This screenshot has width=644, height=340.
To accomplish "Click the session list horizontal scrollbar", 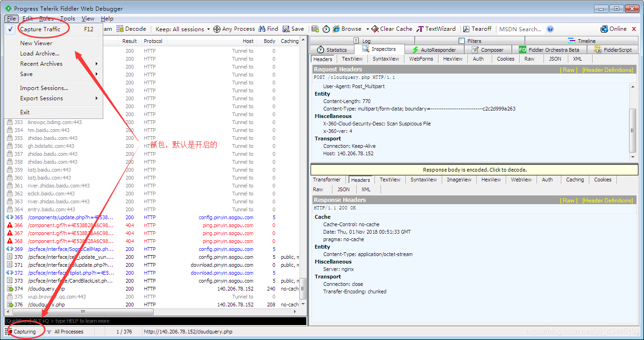I will [152, 312].
